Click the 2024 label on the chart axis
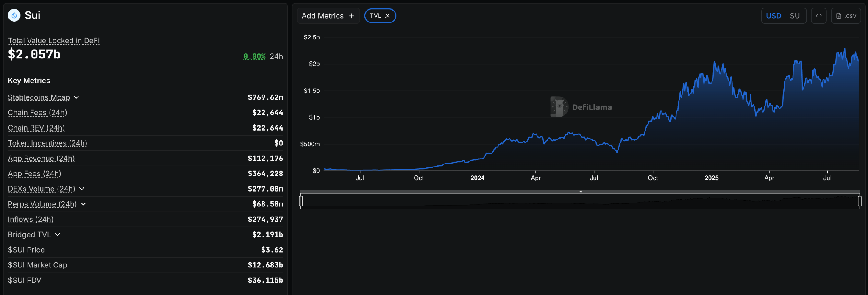This screenshot has width=868, height=295. point(477,178)
